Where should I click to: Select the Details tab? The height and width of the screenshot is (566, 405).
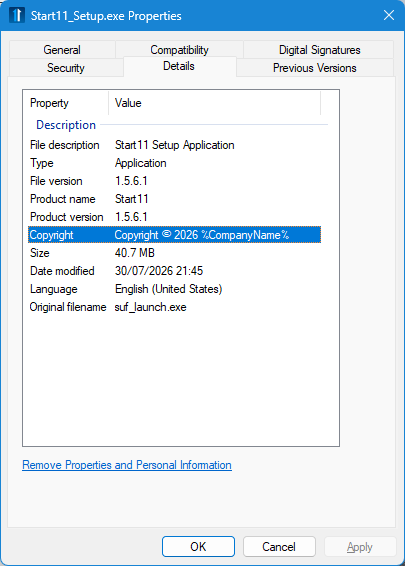point(179,66)
